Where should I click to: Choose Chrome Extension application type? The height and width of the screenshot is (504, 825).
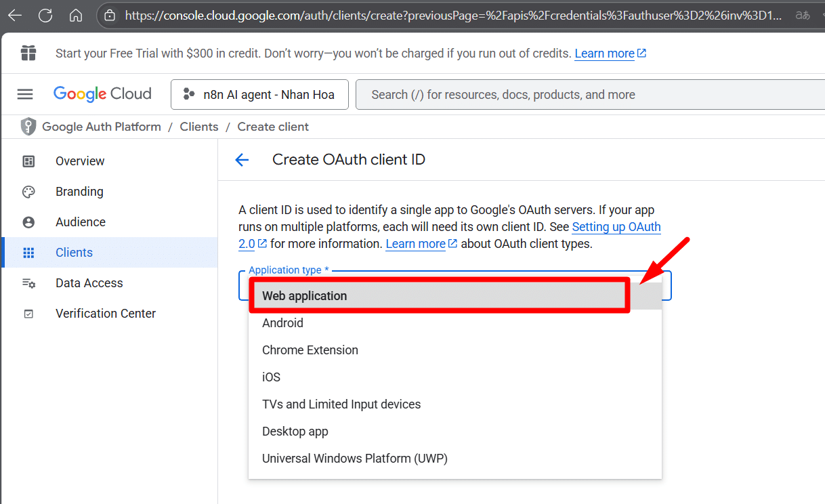coord(455,350)
